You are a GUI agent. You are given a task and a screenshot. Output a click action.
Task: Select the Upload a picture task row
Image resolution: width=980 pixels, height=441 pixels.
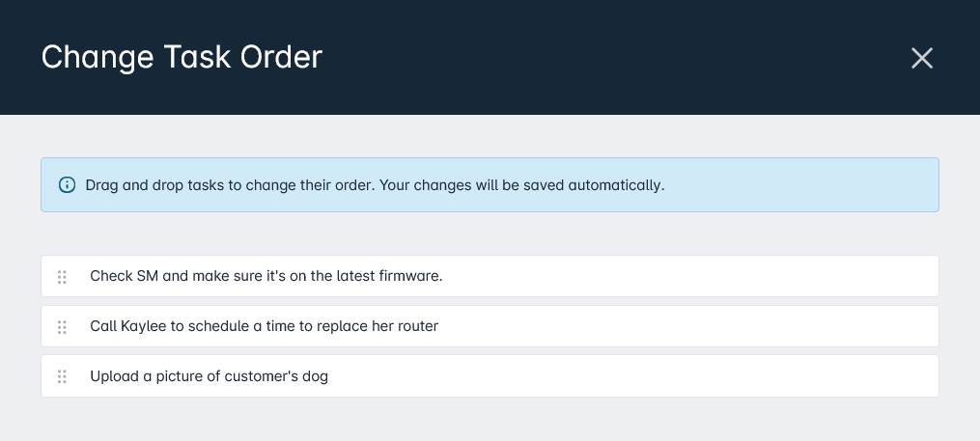coord(490,376)
